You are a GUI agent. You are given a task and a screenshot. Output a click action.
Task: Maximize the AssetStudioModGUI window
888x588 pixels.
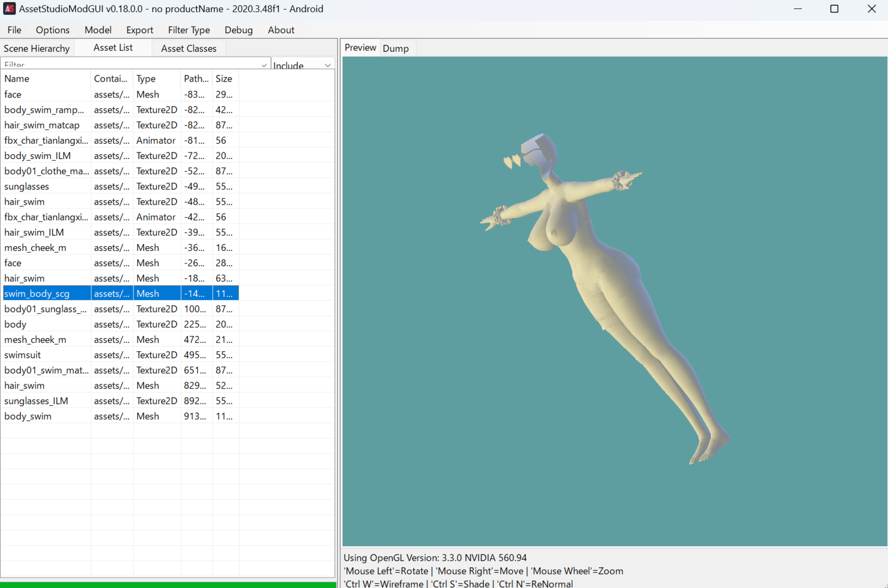pos(834,9)
